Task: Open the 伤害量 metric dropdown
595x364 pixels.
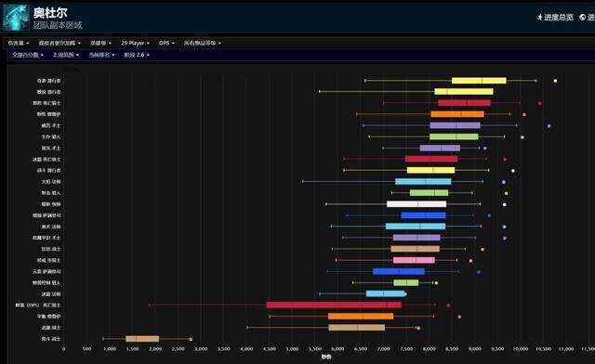Action: 19,43
